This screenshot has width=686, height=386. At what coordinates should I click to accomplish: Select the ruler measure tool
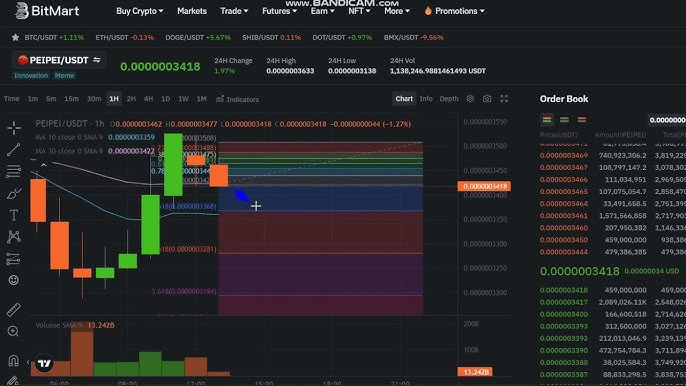point(14,309)
